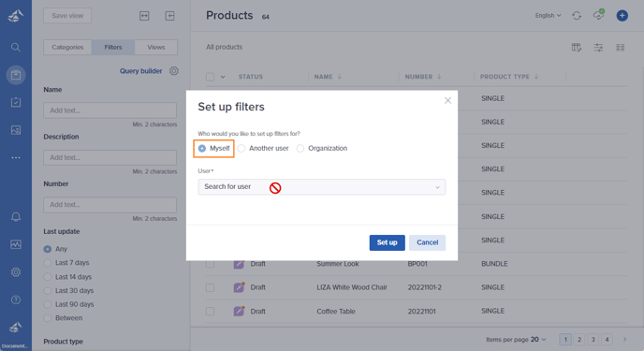The image size is (644, 351).
Task: Open the notifications bell in sidebar
Action: point(16,217)
